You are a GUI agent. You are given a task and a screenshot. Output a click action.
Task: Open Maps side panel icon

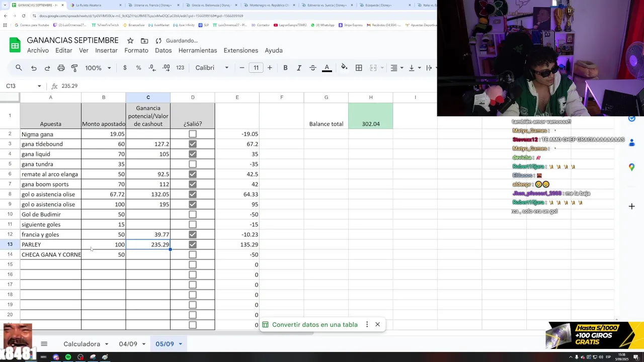coord(631,167)
